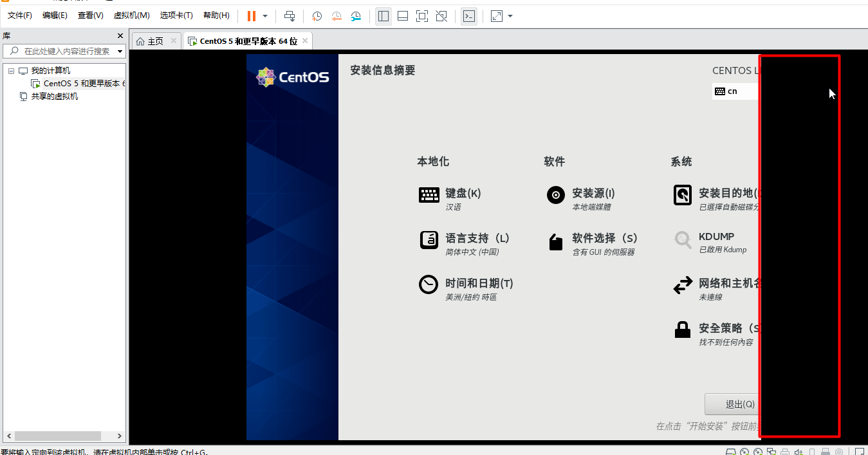
Task: Pause the running virtual machine
Action: point(252,16)
